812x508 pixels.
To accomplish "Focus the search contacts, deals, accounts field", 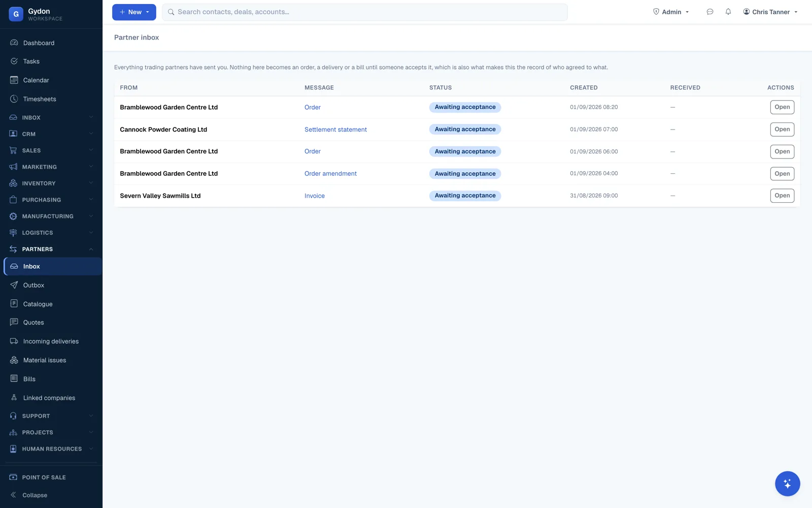I will tap(364, 12).
